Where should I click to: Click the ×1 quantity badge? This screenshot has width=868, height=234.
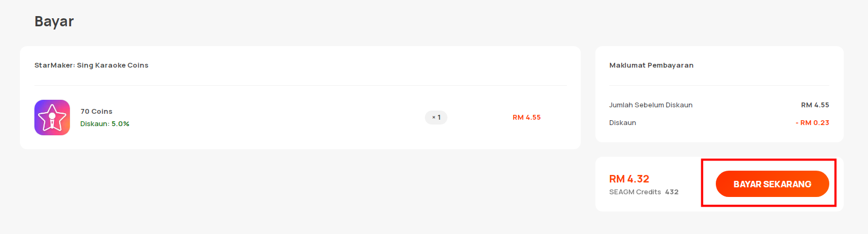[436, 118]
